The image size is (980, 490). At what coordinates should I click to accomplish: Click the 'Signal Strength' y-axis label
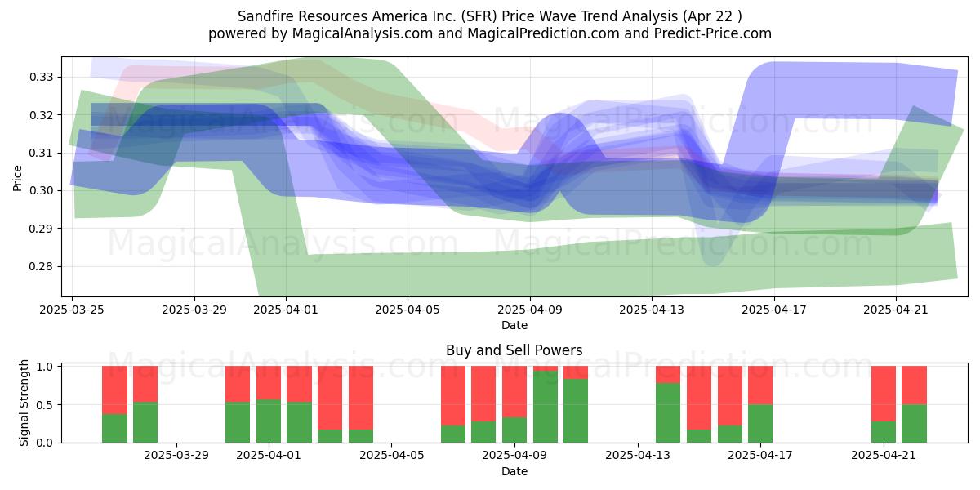point(24,403)
